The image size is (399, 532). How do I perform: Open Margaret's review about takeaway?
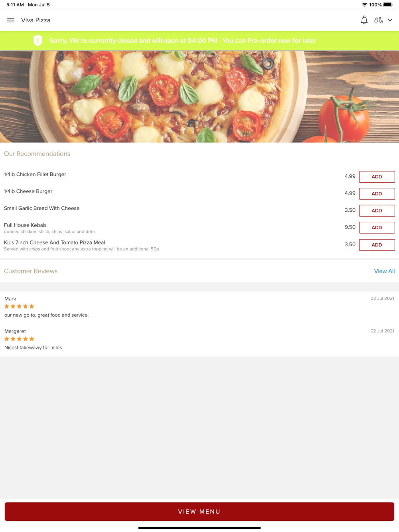(x=33, y=348)
